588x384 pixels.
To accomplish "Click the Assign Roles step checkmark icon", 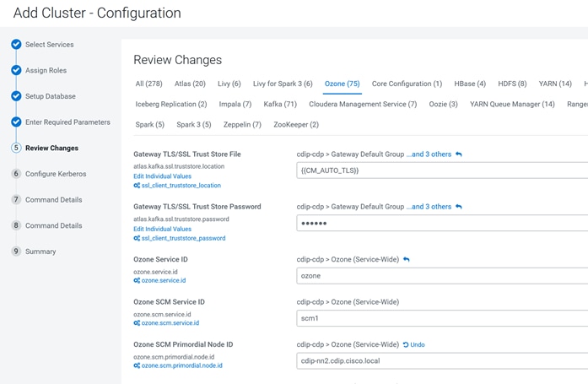I will point(16,70).
